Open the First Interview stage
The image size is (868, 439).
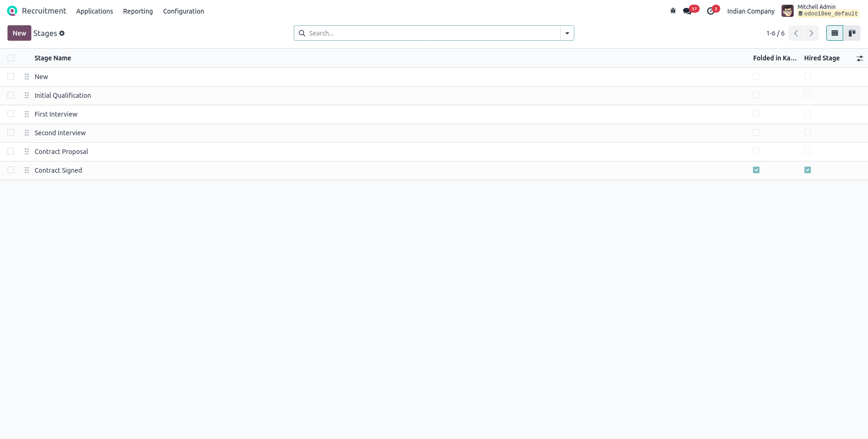tap(56, 114)
